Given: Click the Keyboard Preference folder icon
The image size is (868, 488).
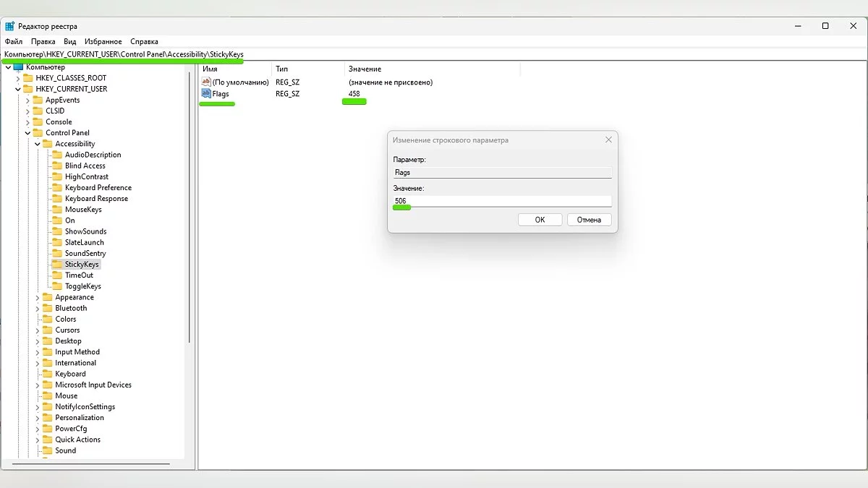Looking at the screenshot, I should 58,187.
